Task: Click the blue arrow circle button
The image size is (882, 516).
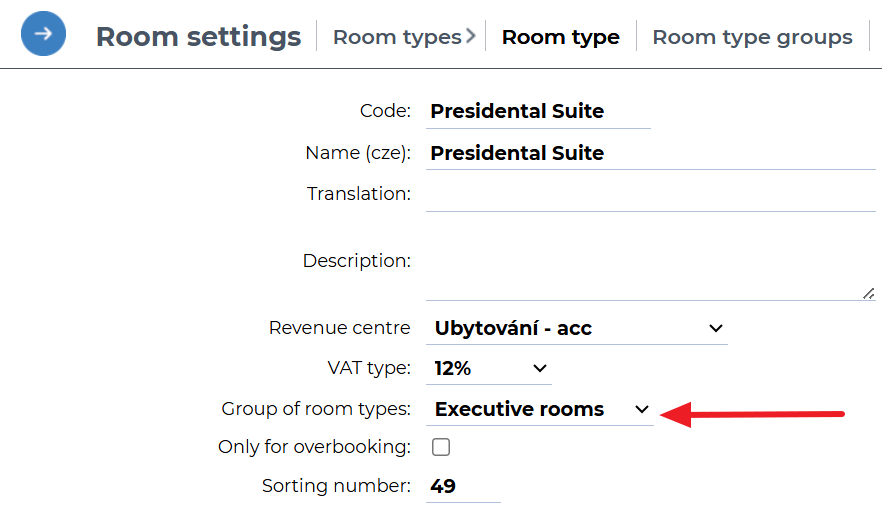Action: (x=43, y=34)
